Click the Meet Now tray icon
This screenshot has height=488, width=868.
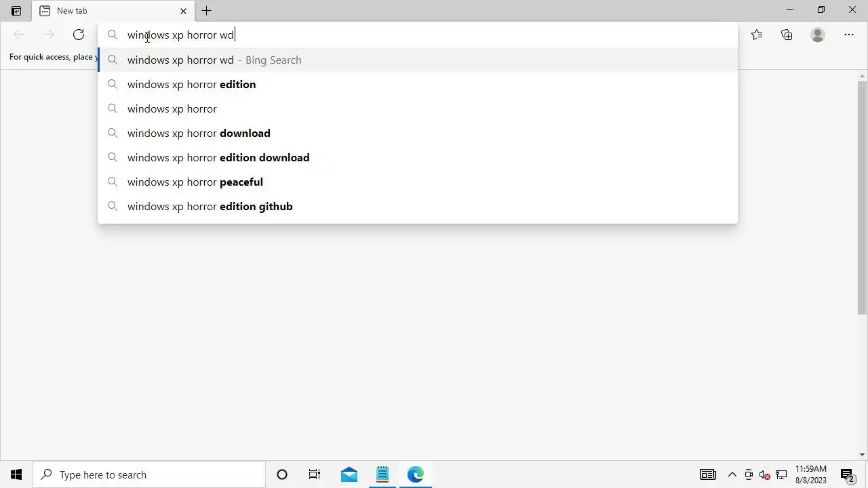click(749, 474)
